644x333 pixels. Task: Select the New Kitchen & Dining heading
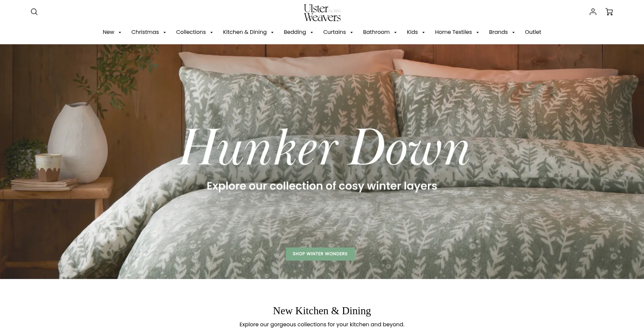(322, 311)
